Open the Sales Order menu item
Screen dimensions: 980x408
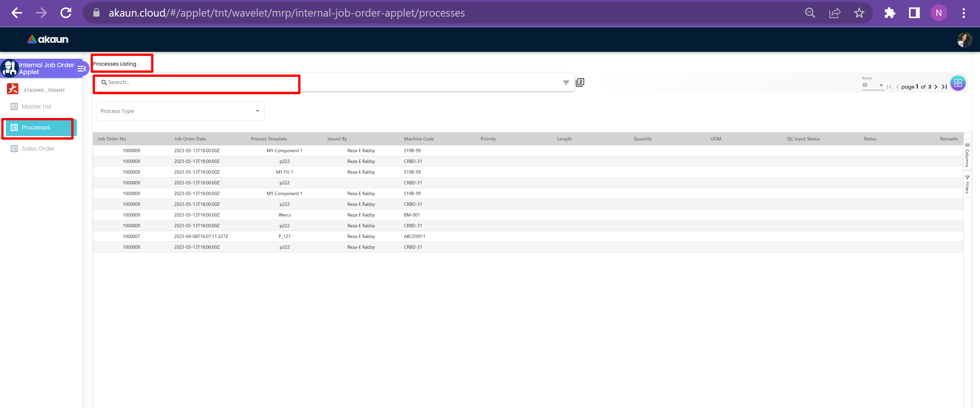(x=38, y=149)
